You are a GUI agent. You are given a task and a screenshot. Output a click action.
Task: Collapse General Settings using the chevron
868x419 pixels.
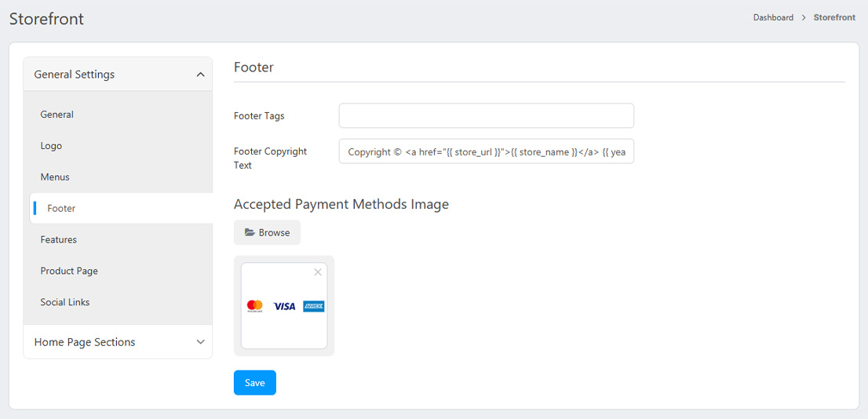pos(200,75)
